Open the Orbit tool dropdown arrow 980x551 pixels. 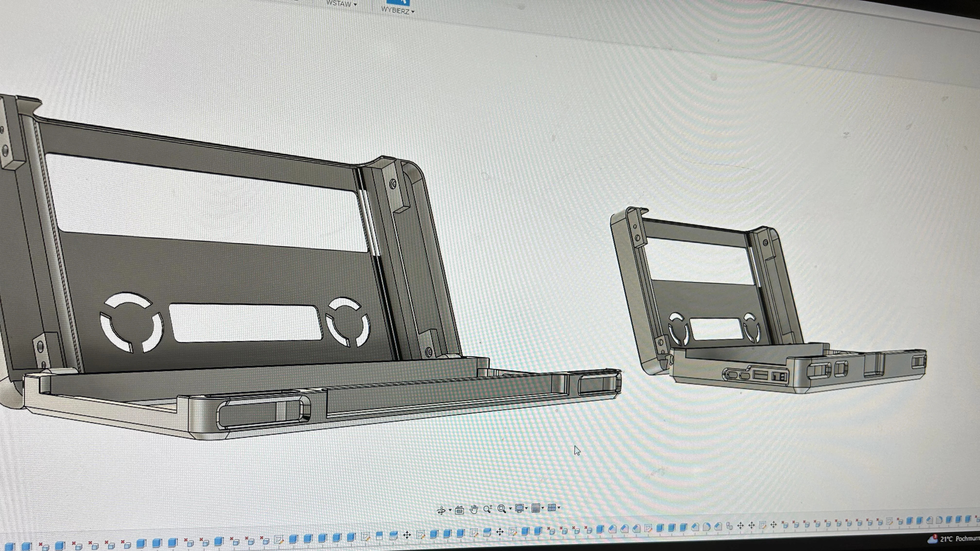pos(450,510)
